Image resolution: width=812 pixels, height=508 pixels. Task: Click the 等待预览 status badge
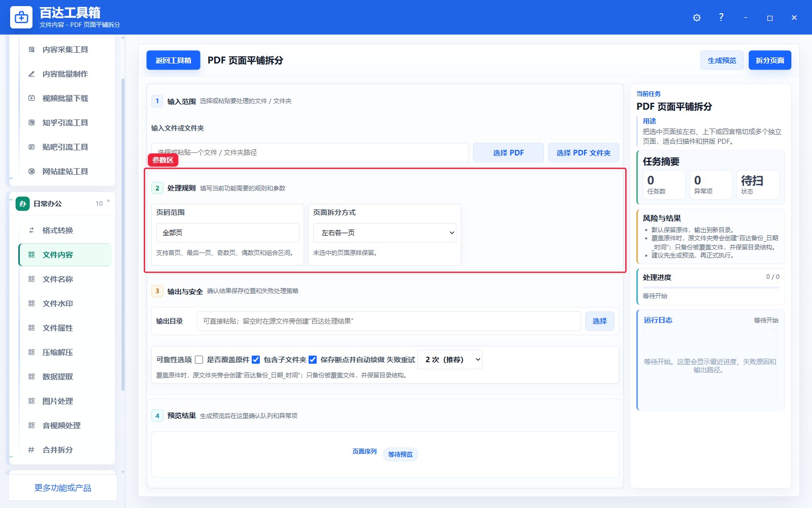pos(400,454)
